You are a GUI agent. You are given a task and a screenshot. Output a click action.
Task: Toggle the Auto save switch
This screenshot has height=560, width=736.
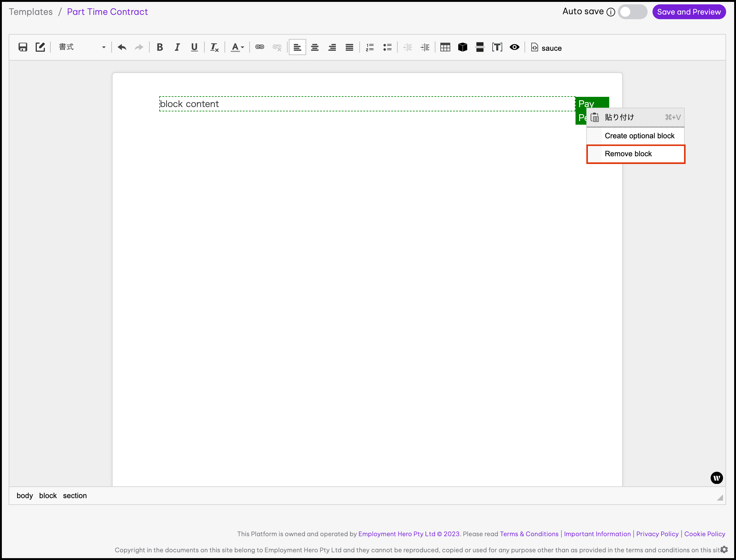pyautogui.click(x=632, y=12)
